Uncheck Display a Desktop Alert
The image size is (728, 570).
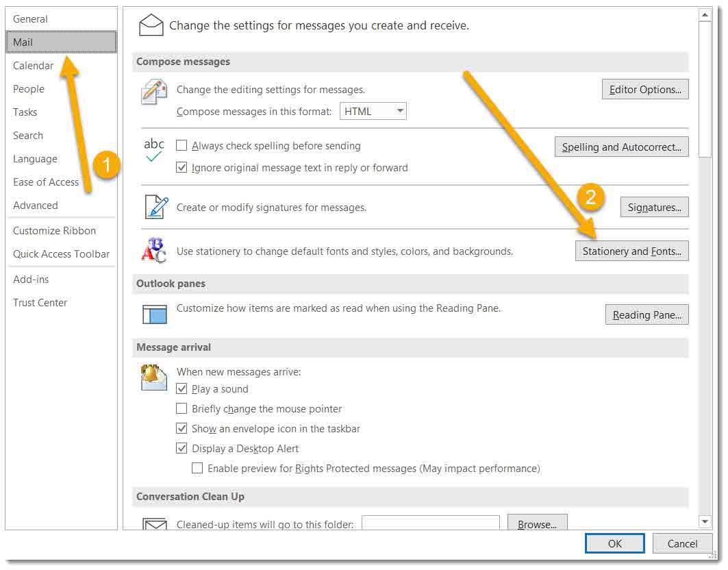pos(181,448)
